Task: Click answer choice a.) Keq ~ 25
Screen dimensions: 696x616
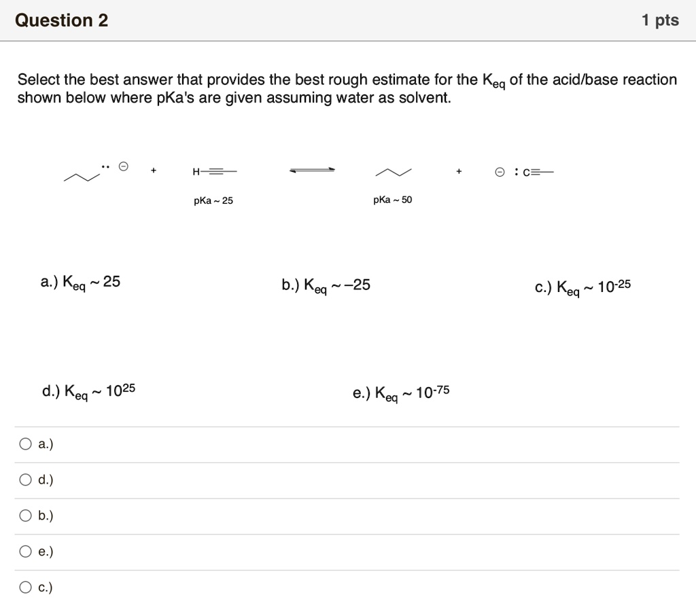Action: 80,282
